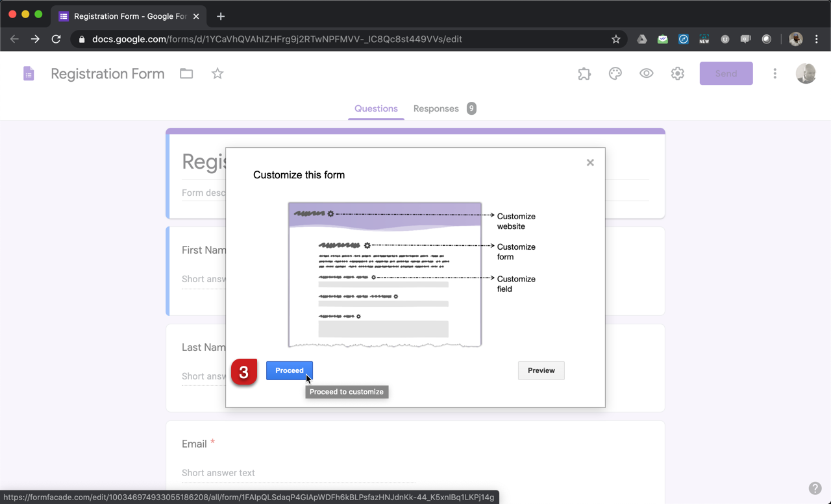Open the form's three-dot options menu
This screenshot has width=831, height=504.
point(775,73)
